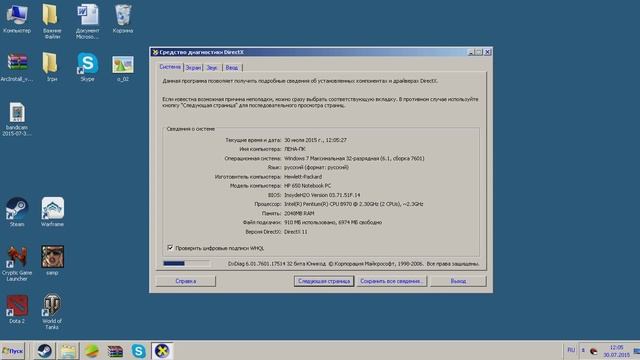Open the file explorer folder taskbar icon
The height and width of the screenshot is (360, 640).
click(x=68, y=351)
